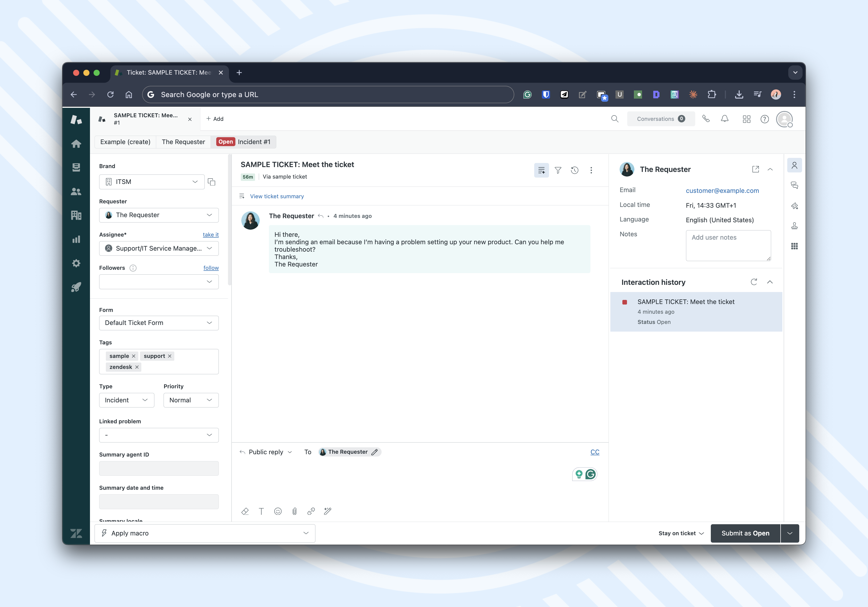
Task: Open Reporting via the bar chart icon
Action: click(76, 239)
